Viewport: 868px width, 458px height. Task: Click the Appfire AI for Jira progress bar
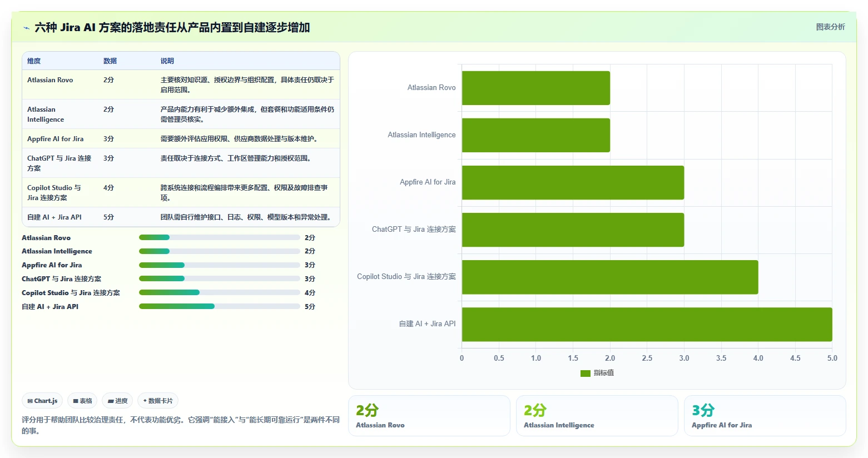(x=219, y=265)
